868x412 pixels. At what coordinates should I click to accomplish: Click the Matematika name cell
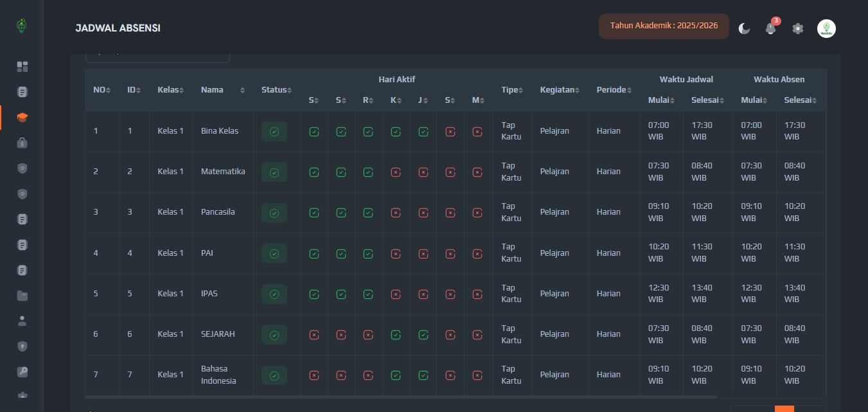pyautogui.click(x=223, y=172)
